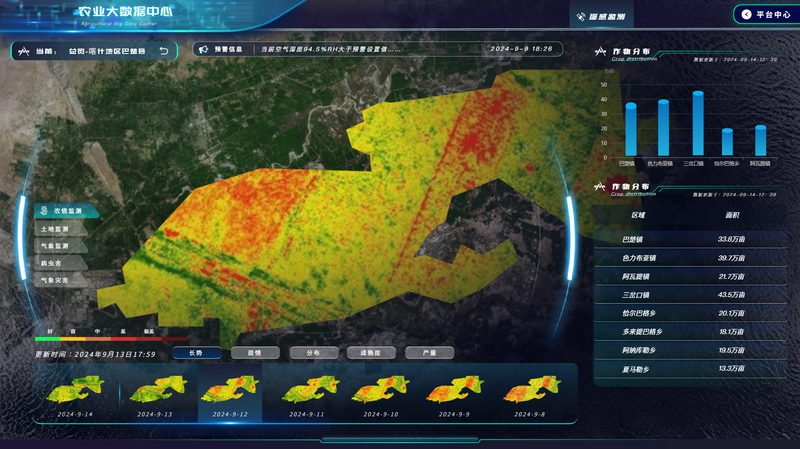Select the 三岔口镇 table row
This screenshot has height=449, width=800.
pos(690,295)
